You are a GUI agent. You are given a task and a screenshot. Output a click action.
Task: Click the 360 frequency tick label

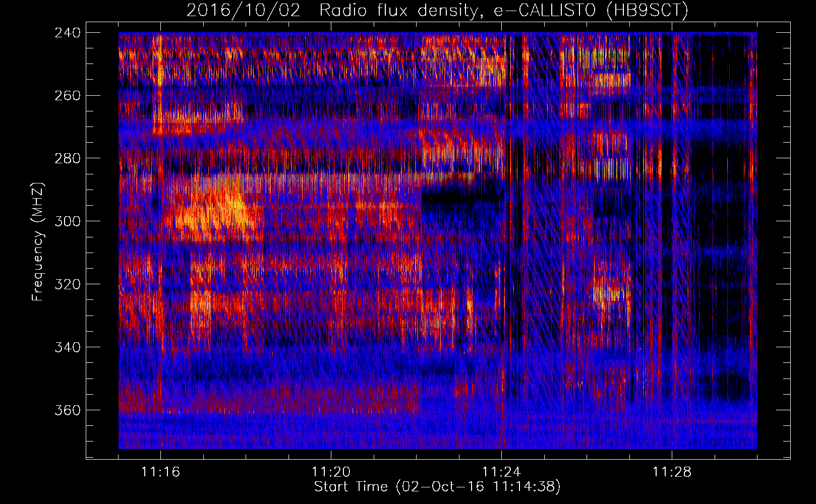point(68,411)
